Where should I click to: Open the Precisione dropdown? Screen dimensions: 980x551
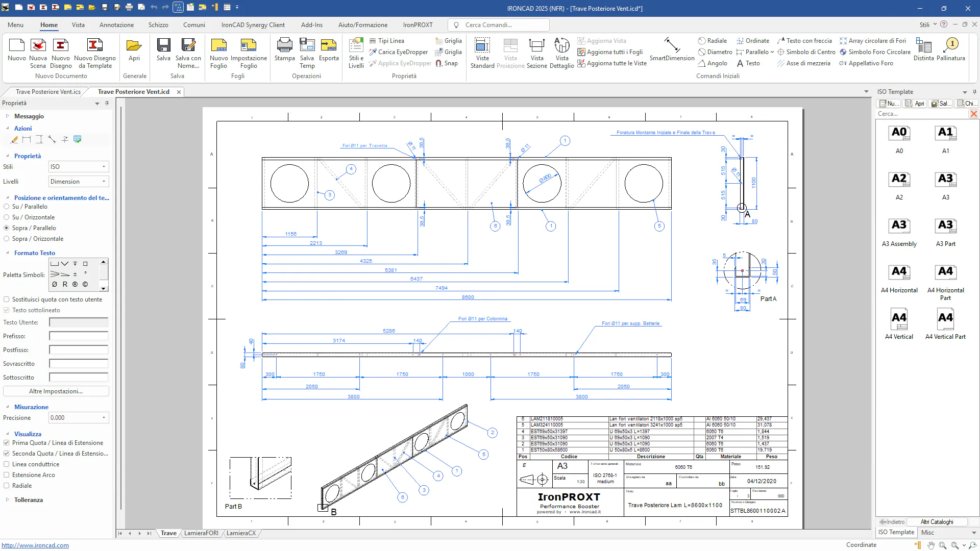[x=79, y=418]
